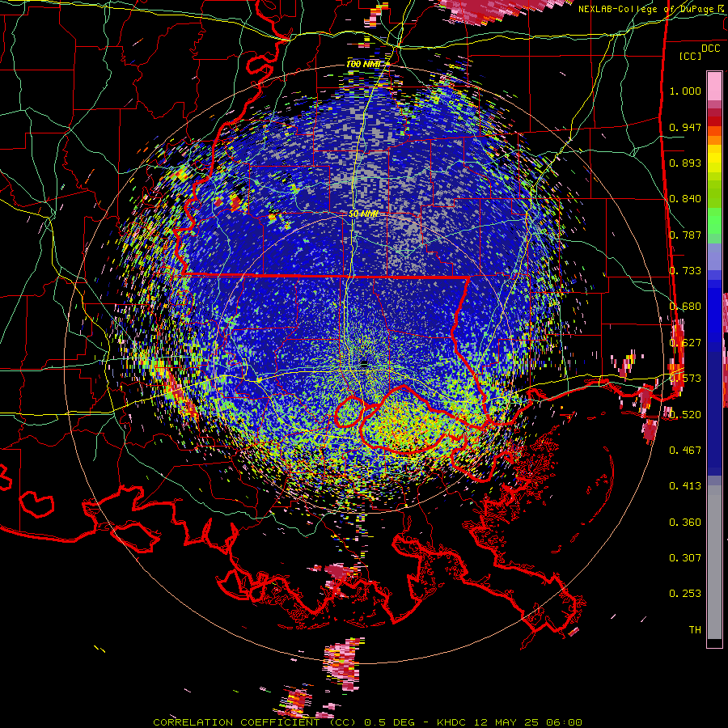Click the 0.787 scale value
Image resolution: width=728 pixels, height=728 pixels.
[x=685, y=235]
